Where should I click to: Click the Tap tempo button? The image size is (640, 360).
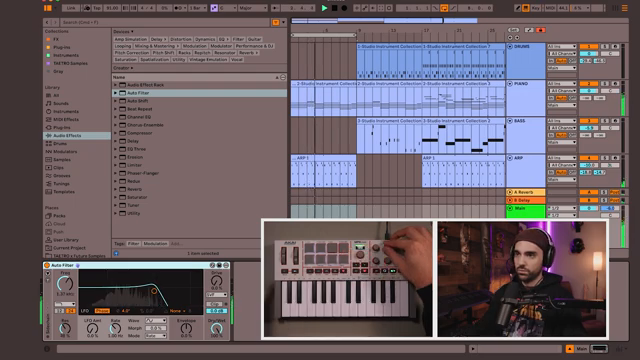pyautogui.click(x=97, y=8)
